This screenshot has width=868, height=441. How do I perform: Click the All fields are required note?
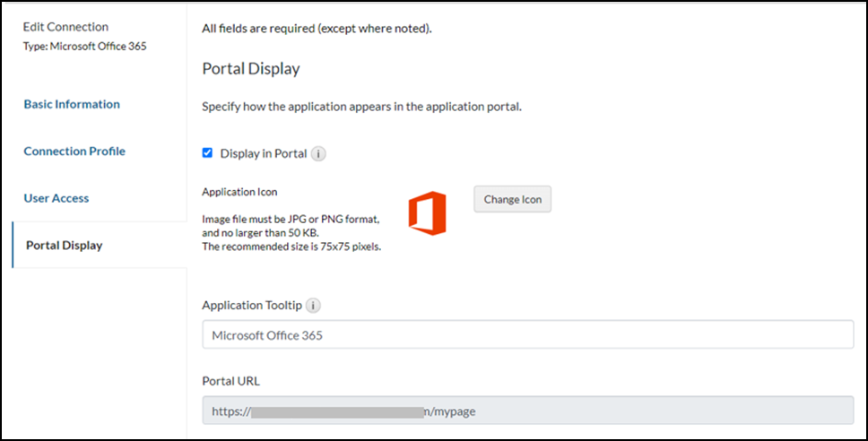point(317,29)
